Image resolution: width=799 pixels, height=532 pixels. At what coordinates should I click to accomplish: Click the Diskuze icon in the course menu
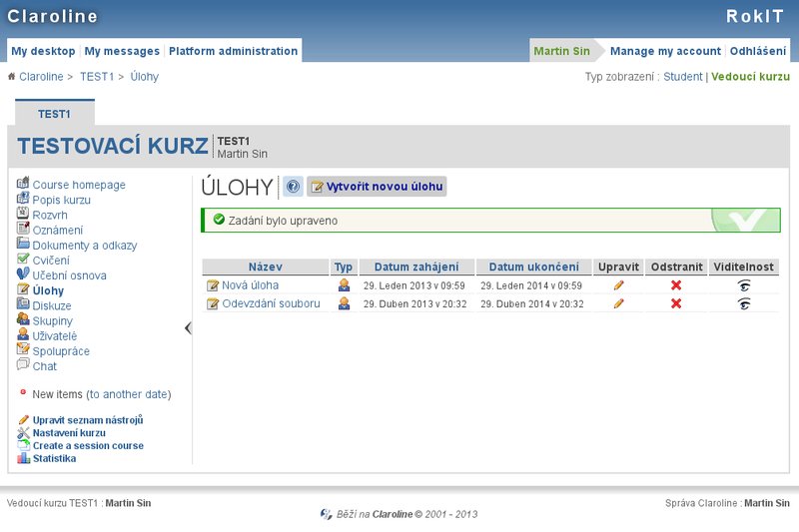23,305
